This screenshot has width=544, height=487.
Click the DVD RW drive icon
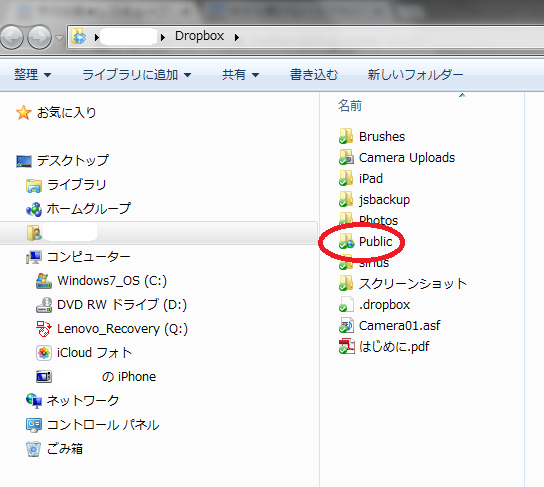pyautogui.click(x=44, y=305)
